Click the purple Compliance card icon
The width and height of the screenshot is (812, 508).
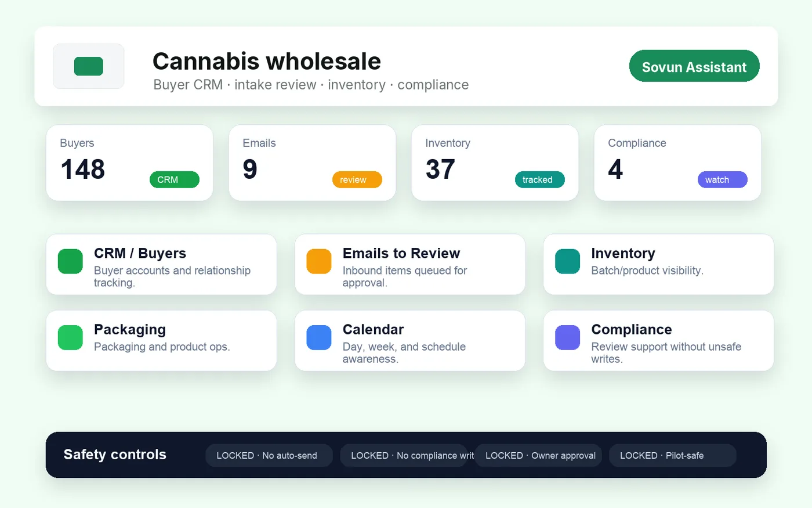click(x=568, y=337)
